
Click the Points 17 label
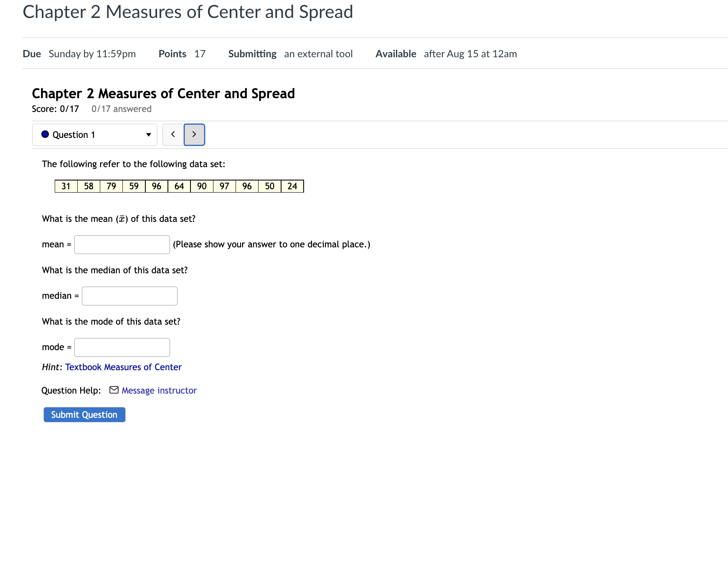(181, 53)
